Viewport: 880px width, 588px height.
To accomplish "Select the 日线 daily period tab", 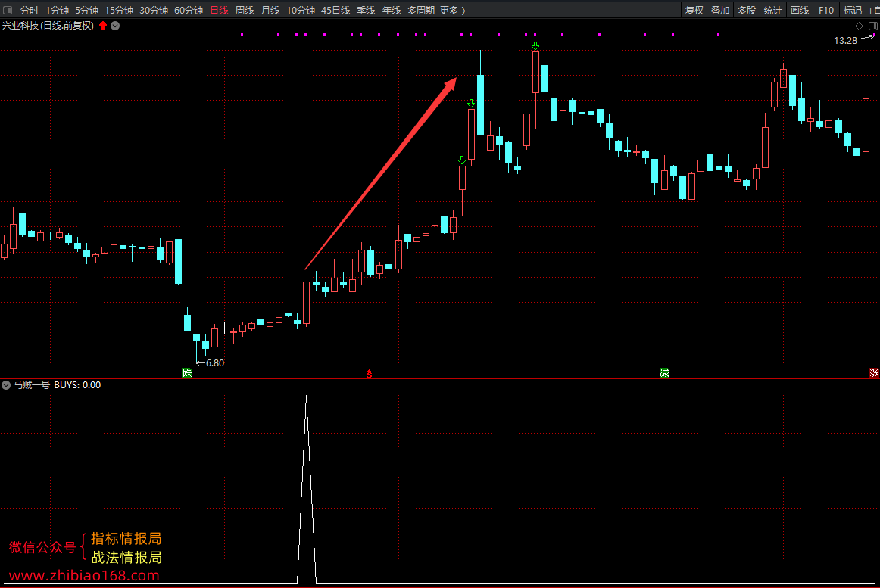I will 220,10.
